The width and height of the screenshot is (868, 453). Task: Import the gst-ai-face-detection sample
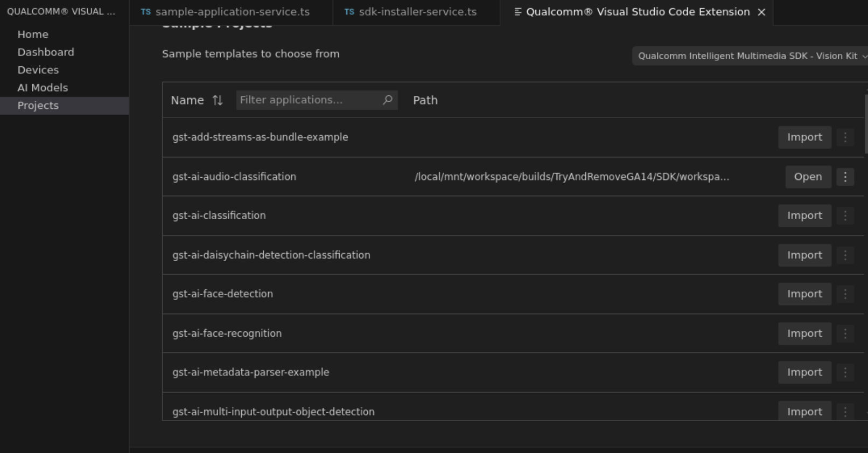(x=804, y=294)
